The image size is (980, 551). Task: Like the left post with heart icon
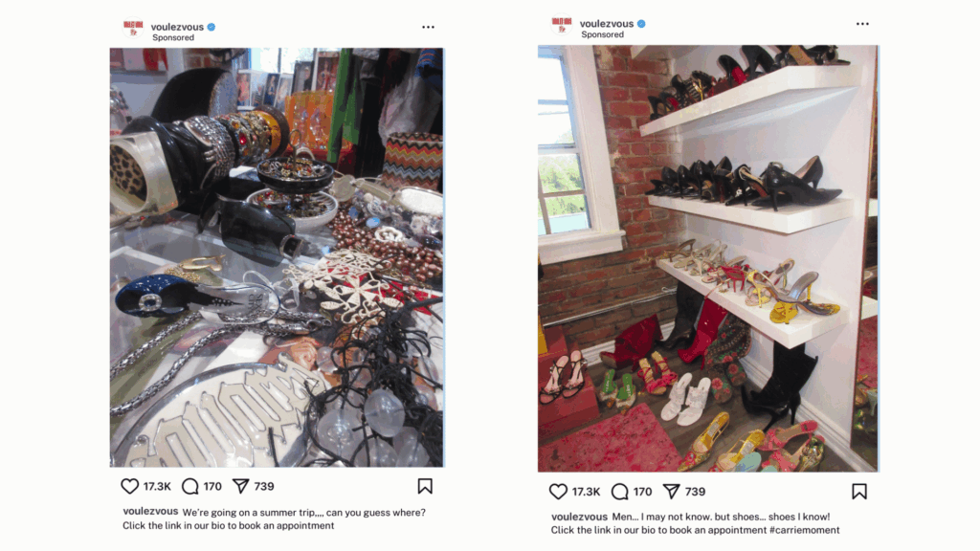129,486
